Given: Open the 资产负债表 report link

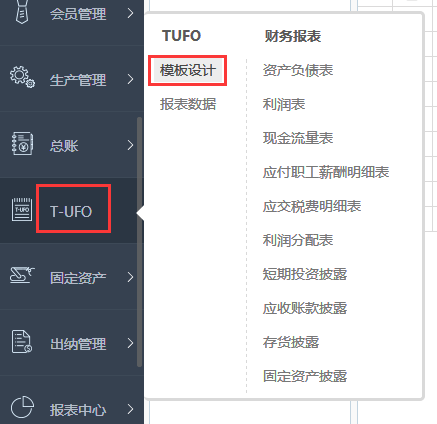Looking at the screenshot, I should tap(298, 70).
